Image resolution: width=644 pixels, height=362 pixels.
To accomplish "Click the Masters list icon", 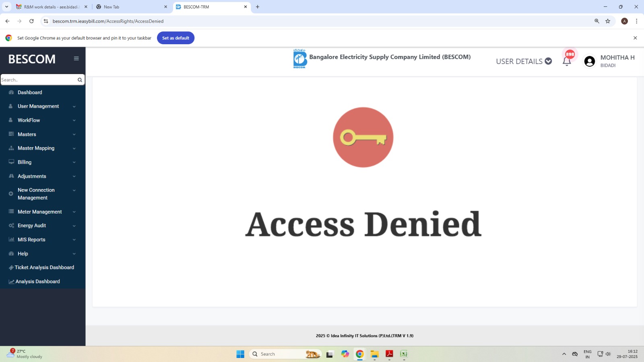I will (11, 134).
